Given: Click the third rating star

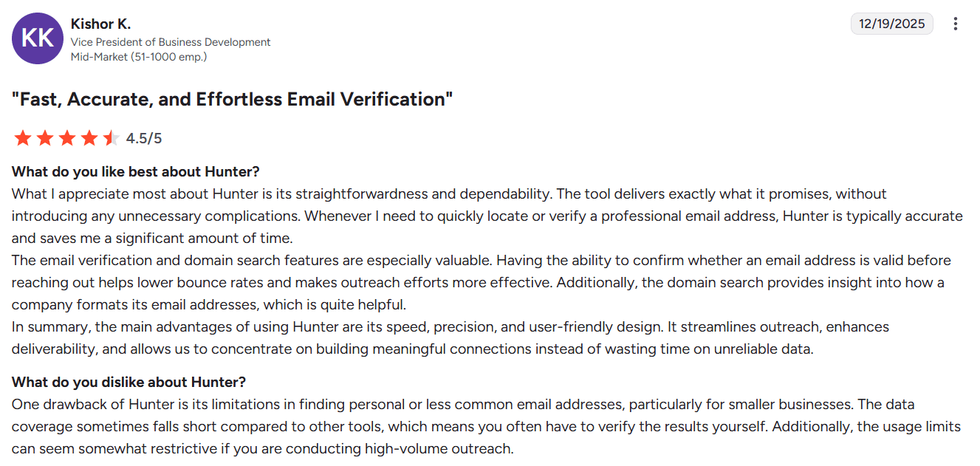Looking at the screenshot, I should [x=66, y=138].
